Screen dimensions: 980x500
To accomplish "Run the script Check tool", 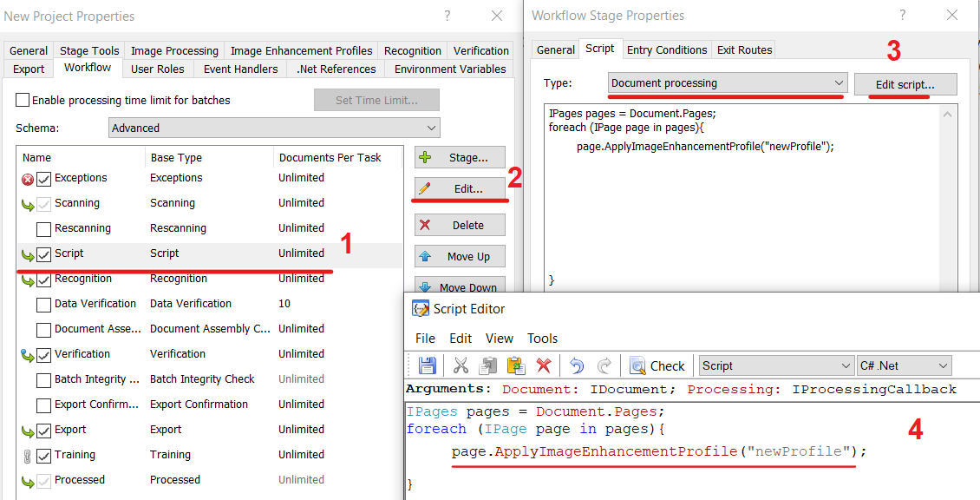I will (x=657, y=365).
